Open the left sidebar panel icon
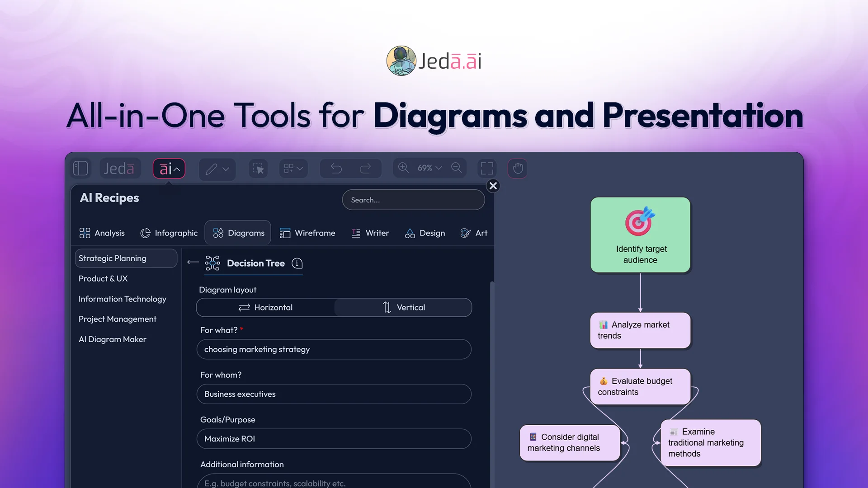 [x=81, y=168]
